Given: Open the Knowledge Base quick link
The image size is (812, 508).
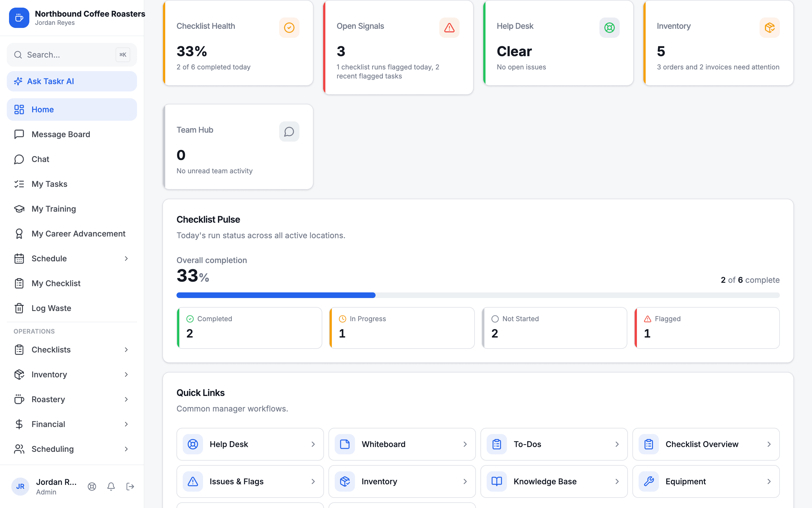Looking at the screenshot, I should click(554, 481).
